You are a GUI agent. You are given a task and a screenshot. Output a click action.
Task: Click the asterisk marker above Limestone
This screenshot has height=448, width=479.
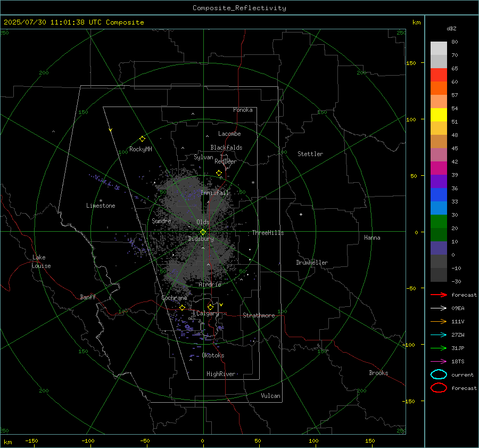101,201
